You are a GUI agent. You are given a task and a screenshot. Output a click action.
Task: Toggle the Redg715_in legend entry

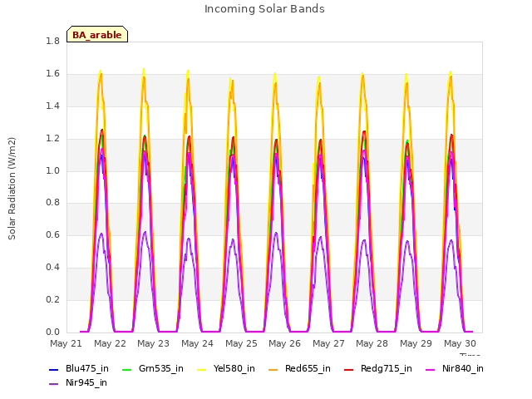pyautogui.click(x=378, y=369)
